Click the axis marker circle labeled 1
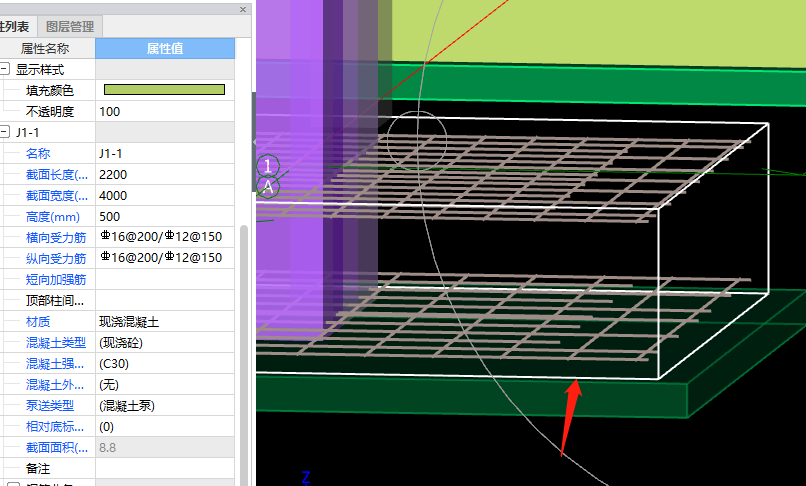 click(x=268, y=166)
